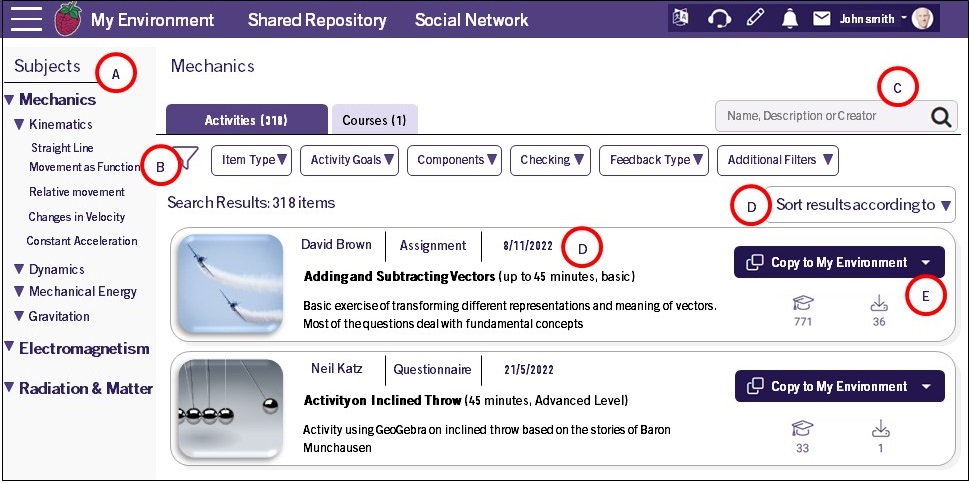Open the language translation icon
Viewport: 969px width, 483px height.
tap(682, 19)
